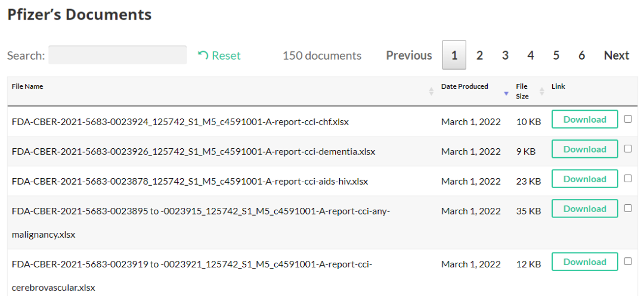
Task: Sort by File Name column arrows
Action: [x=431, y=92]
